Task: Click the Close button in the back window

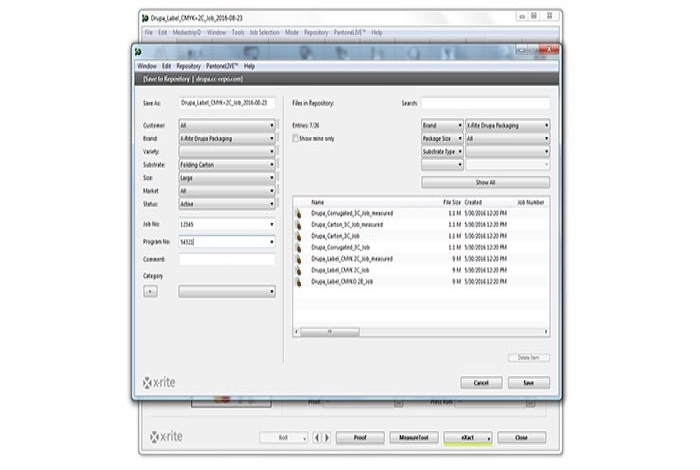Action: tap(521, 438)
